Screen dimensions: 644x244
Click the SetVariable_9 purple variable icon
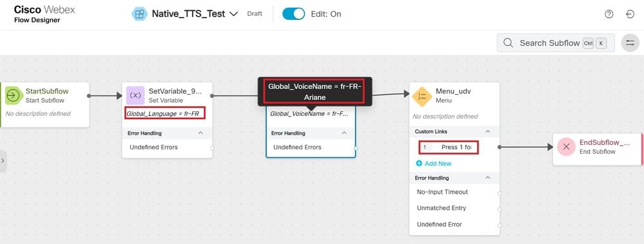tap(135, 95)
